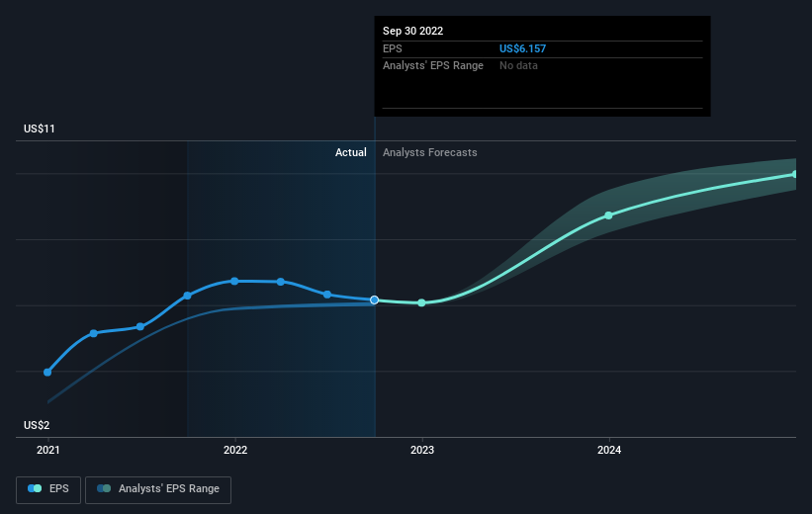
Task: Click the 2023 axis label
Action: (x=422, y=451)
